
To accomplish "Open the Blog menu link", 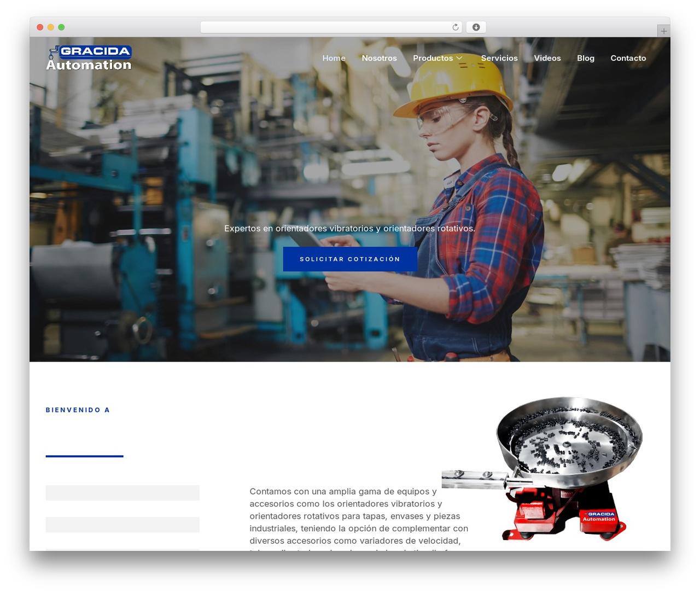I will pyautogui.click(x=586, y=58).
